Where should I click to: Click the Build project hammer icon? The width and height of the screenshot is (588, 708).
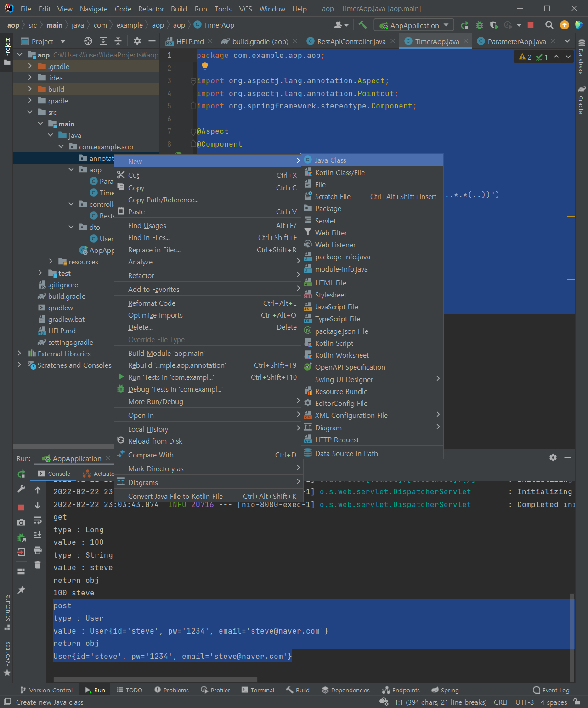tap(362, 25)
